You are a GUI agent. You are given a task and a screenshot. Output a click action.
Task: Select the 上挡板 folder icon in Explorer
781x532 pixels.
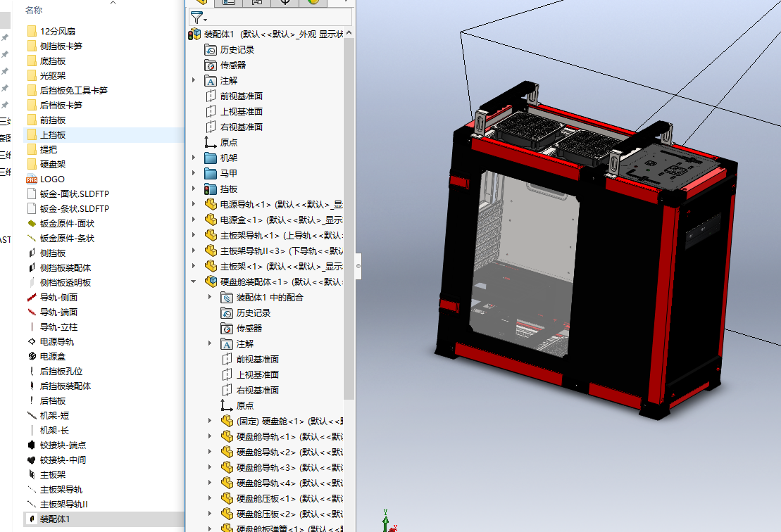click(32, 135)
